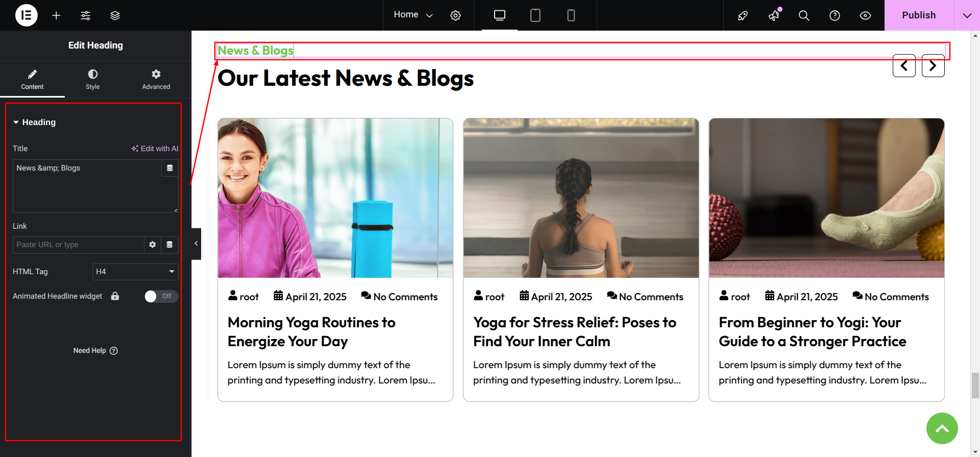Click Edit with AI link
980x457 pixels.
(155, 149)
